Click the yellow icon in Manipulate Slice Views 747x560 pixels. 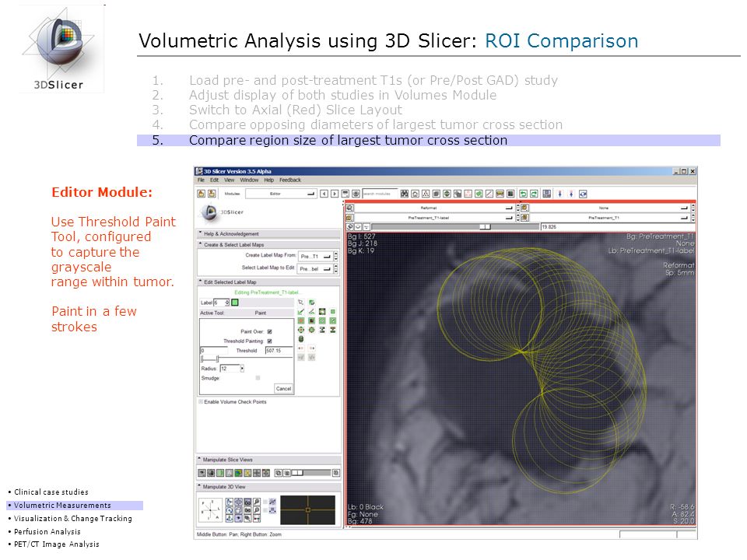[x=247, y=473]
